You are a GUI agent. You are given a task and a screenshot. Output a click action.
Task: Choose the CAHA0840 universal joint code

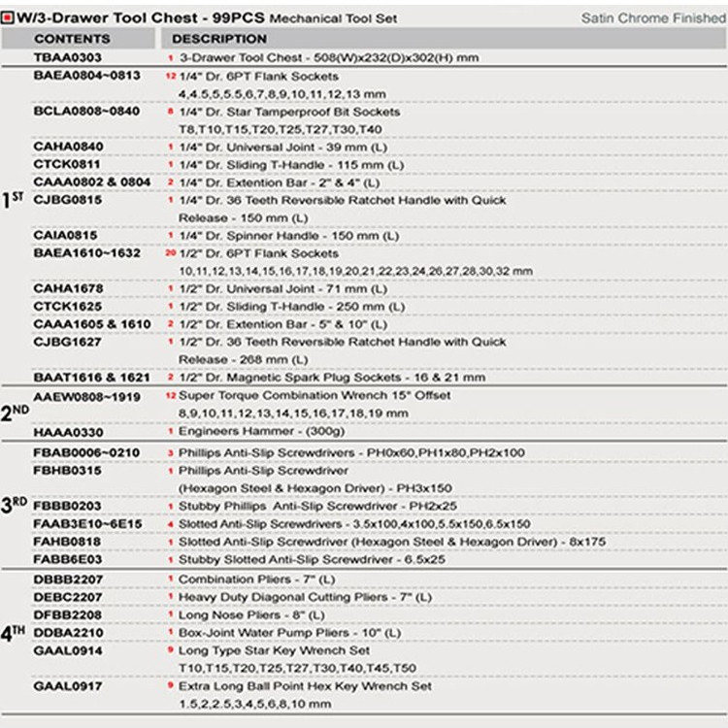67,147
